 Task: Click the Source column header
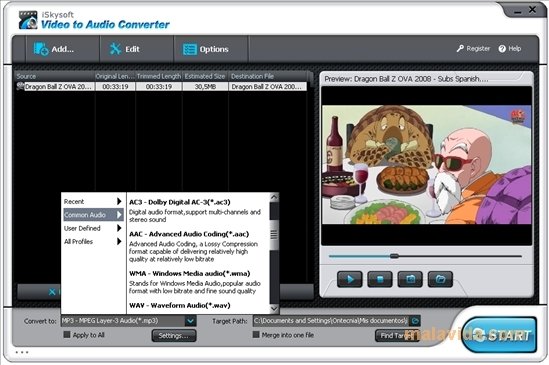55,76
